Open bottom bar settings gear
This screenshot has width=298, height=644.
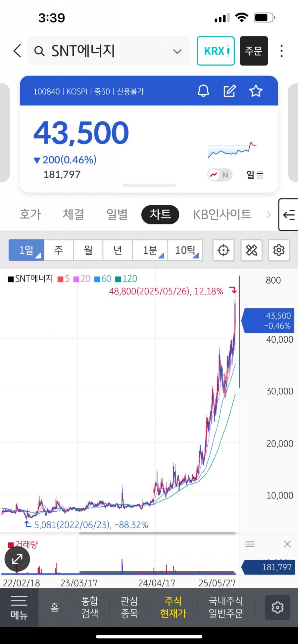[277, 608]
